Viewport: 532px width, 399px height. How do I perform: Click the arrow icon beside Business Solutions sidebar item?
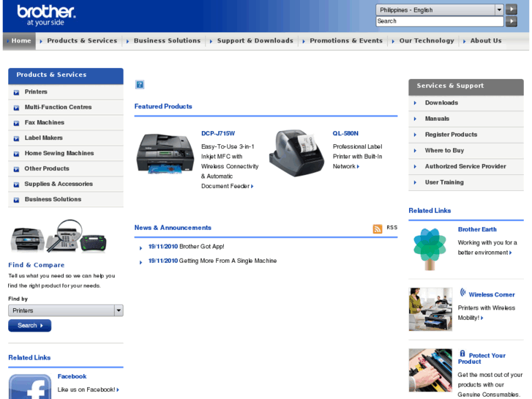[x=16, y=200]
